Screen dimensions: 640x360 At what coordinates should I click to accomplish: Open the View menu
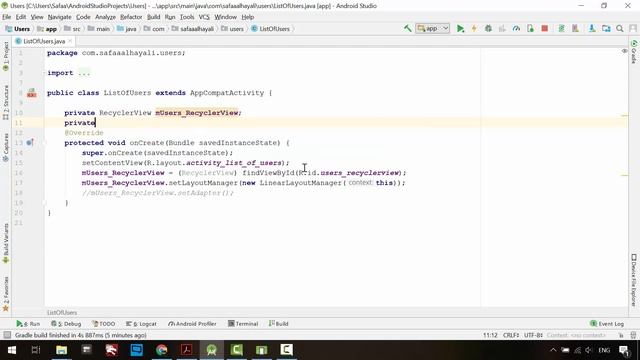coord(37,17)
